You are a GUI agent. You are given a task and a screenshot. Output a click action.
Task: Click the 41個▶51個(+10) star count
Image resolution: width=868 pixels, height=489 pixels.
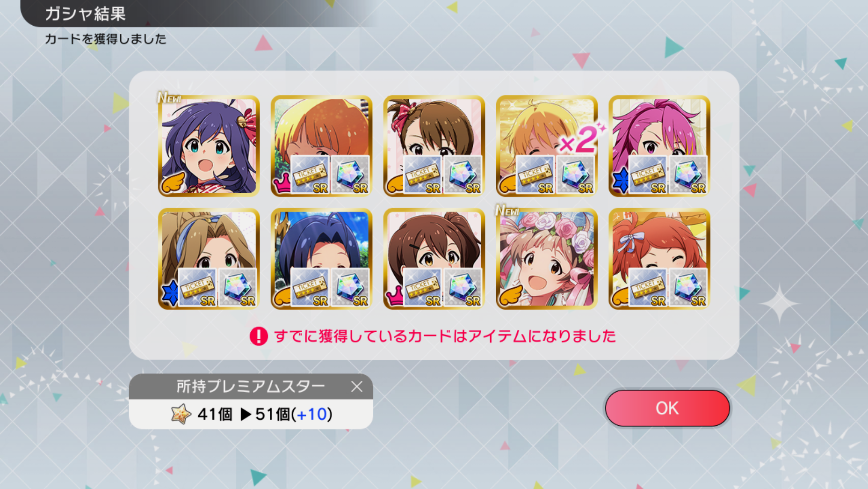[x=265, y=414]
